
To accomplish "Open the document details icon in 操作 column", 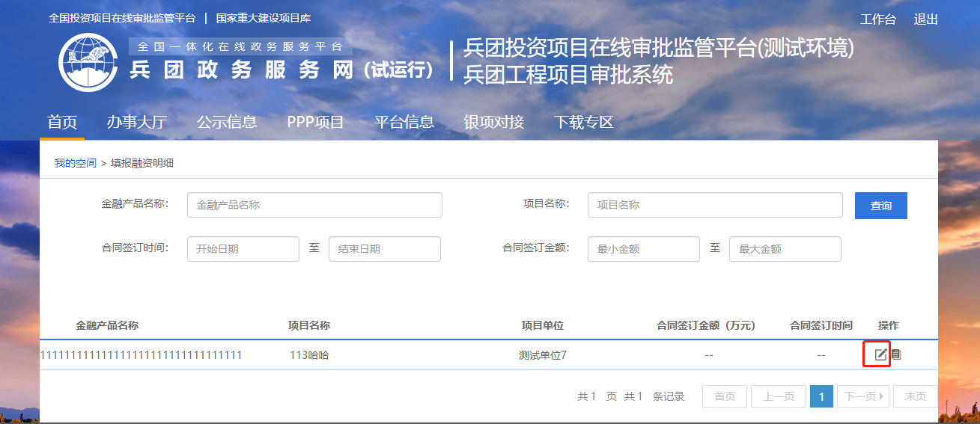I will 896,354.
